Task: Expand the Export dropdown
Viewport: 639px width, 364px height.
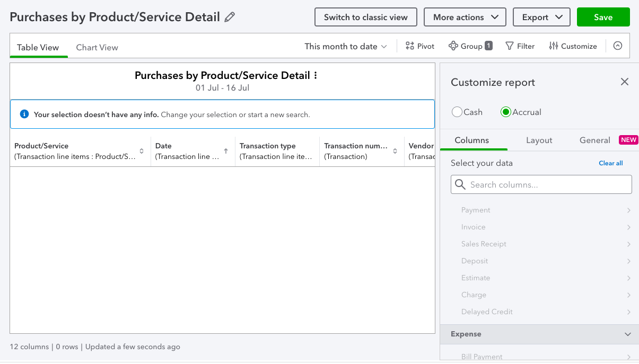Action: tap(541, 17)
